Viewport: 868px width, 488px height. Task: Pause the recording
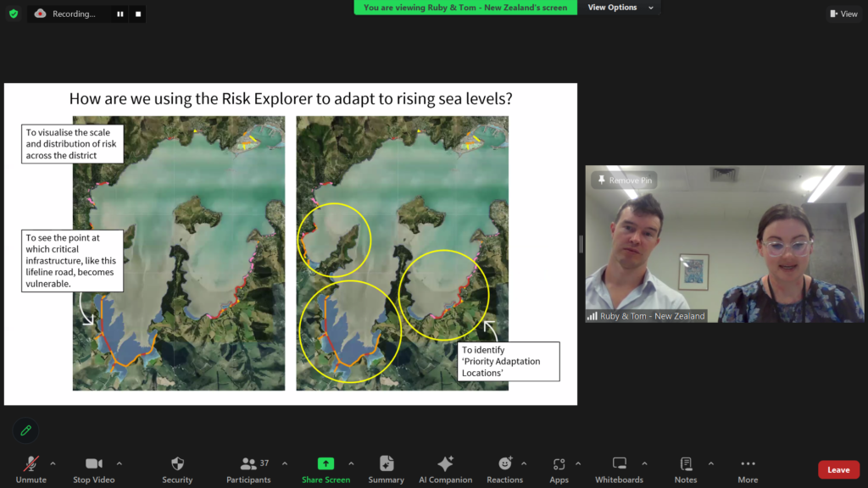pyautogui.click(x=120, y=14)
